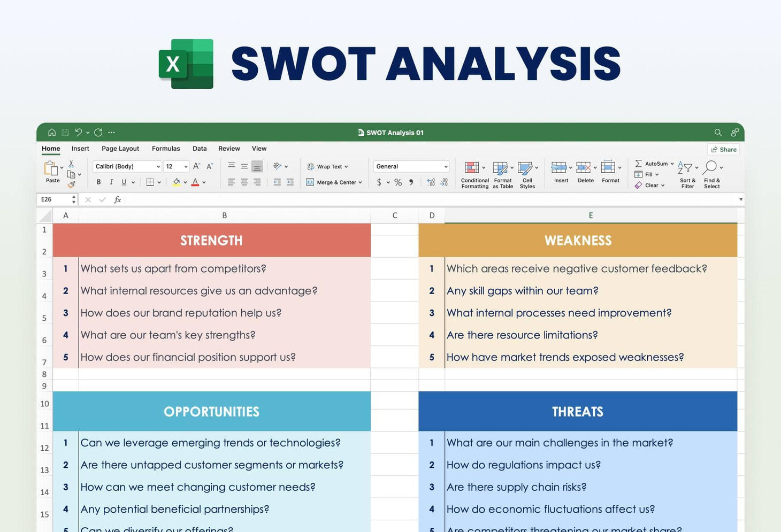Click the AutoSum icon
The height and width of the screenshot is (532, 781).
638,164
